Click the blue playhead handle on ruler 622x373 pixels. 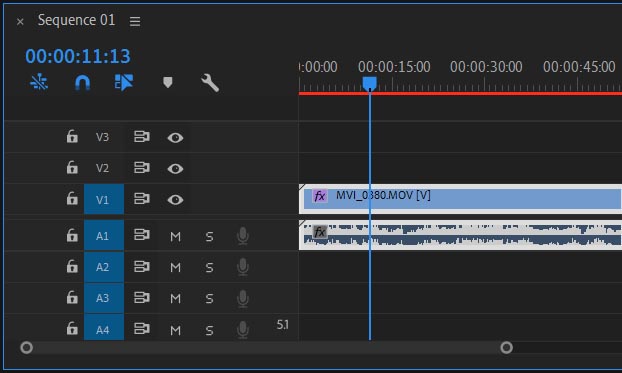pos(369,84)
